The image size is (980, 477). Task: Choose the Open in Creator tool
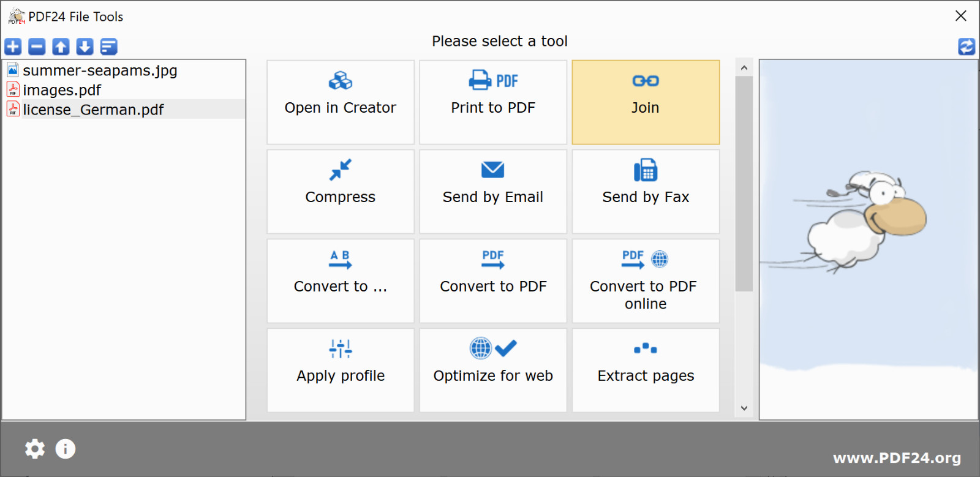pos(341,102)
